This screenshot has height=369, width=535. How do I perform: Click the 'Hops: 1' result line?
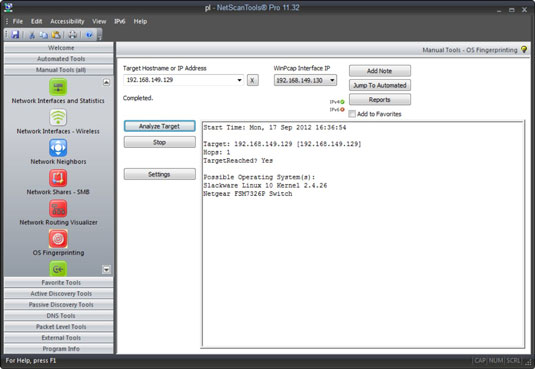tap(217, 152)
